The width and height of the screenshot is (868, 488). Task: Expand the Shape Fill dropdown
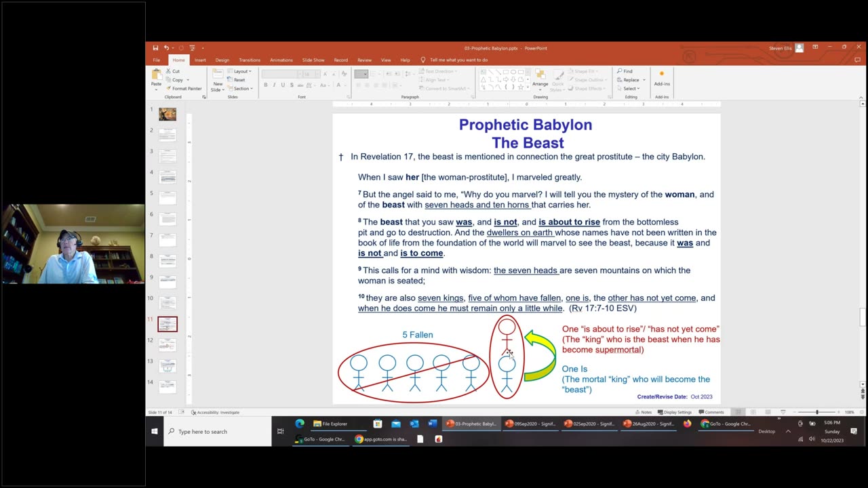[585, 71]
